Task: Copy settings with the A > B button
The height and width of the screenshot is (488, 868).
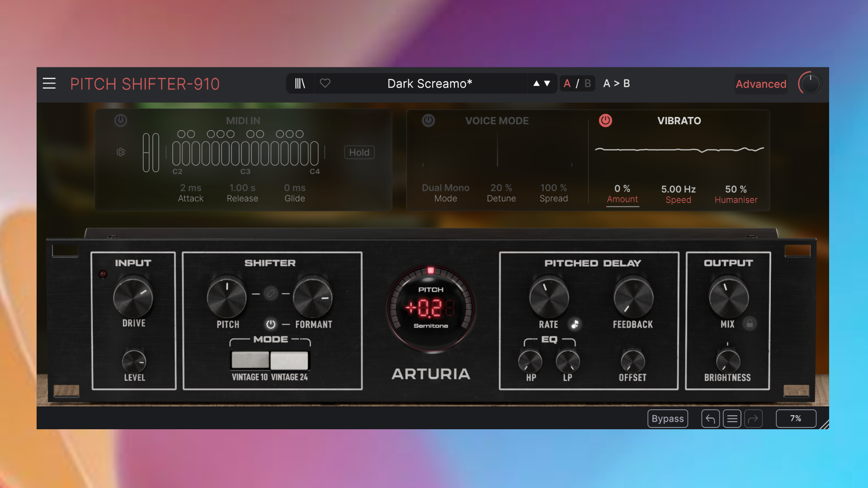Action: [616, 83]
